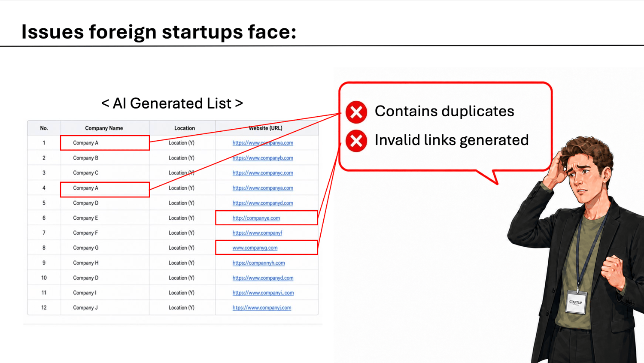Click the Location (Y) cell for Company G
The width and height of the screenshot is (644, 363).
(x=182, y=248)
